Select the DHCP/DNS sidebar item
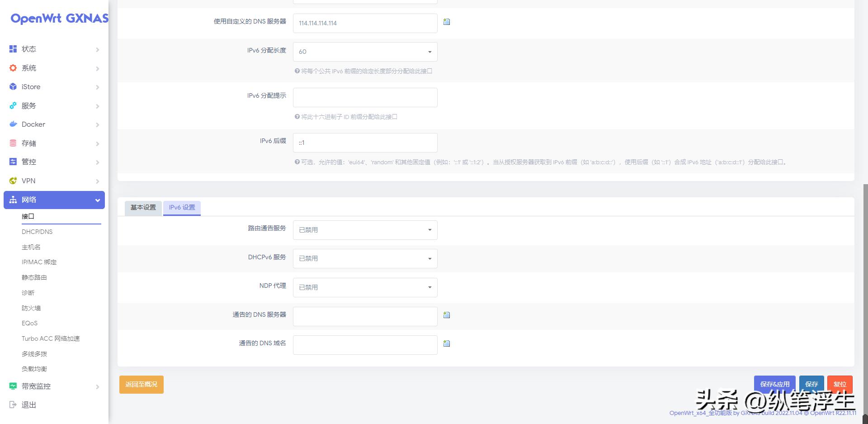 click(38, 232)
